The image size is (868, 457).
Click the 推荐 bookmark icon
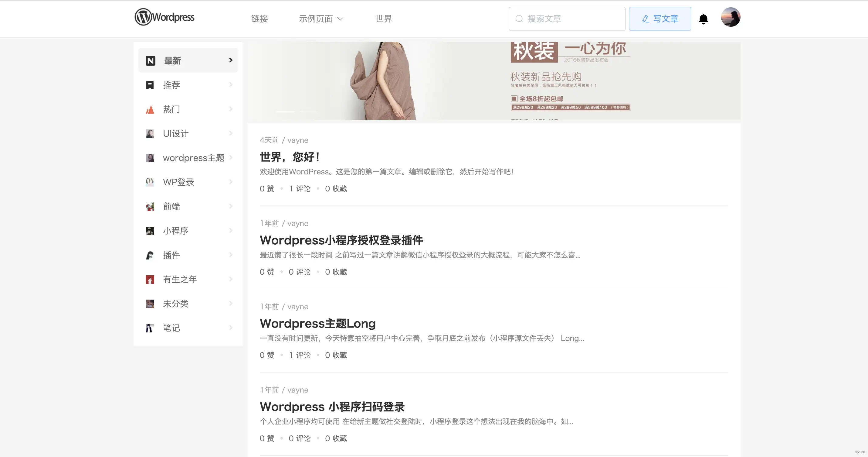(150, 85)
